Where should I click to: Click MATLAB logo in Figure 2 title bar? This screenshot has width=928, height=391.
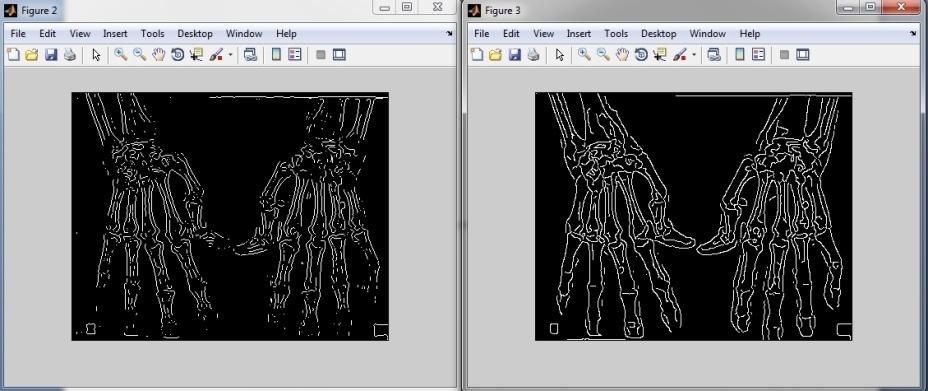click(x=10, y=11)
